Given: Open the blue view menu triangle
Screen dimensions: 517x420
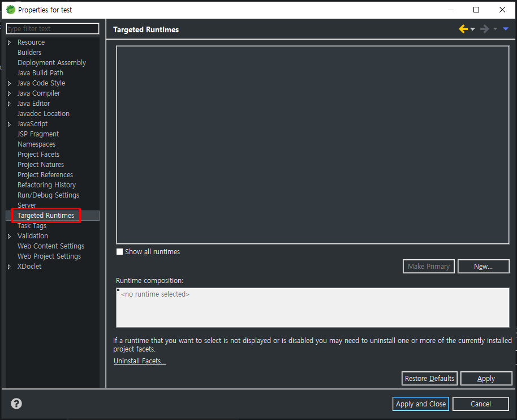Looking at the screenshot, I should (506, 29).
